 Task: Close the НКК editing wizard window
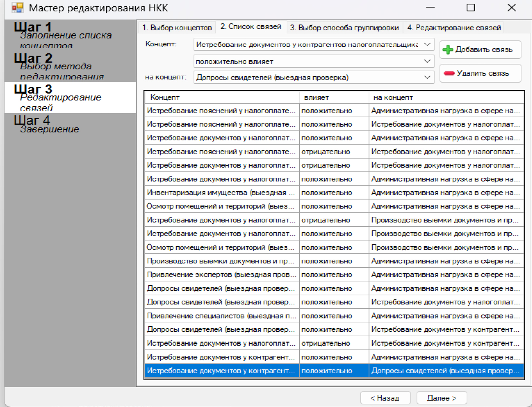511,8
